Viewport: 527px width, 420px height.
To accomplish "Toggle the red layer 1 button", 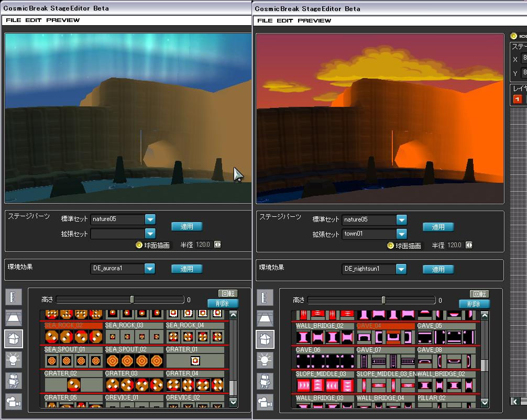I will pos(518,99).
